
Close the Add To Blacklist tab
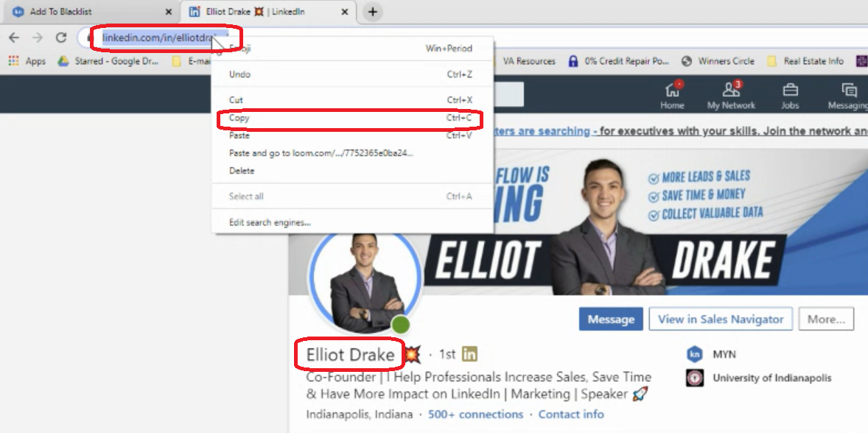pyautogui.click(x=169, y=12)
